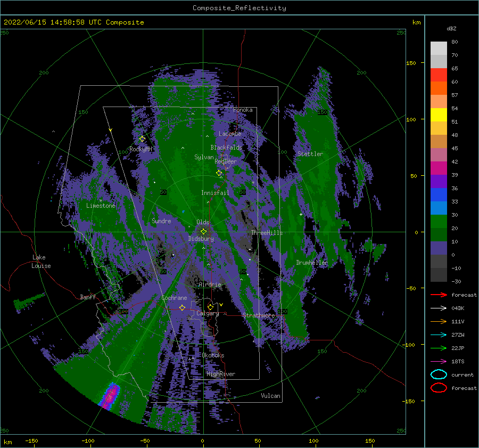This screenshot has width=479, height=448.
Task: Click the slate blue 10-0 dBZ swatch
Action: (x=439, y=248)
